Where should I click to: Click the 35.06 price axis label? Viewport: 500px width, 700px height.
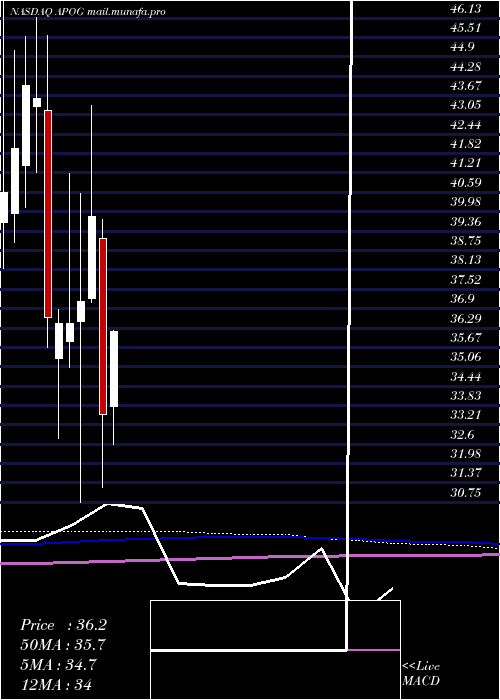(x=466, y=357)
